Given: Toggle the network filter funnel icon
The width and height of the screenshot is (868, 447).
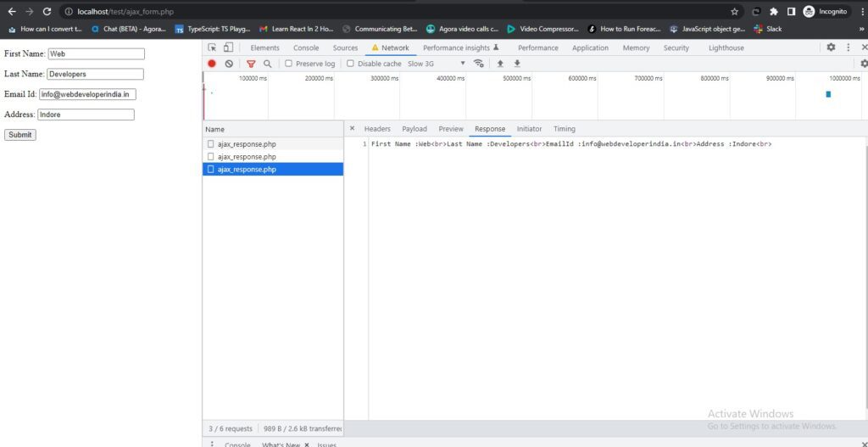Looking at the screenshot, I should (251, 64).
